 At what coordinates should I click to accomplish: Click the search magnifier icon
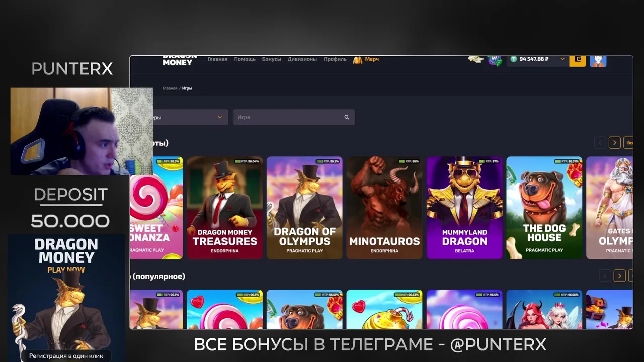(347, 117)
